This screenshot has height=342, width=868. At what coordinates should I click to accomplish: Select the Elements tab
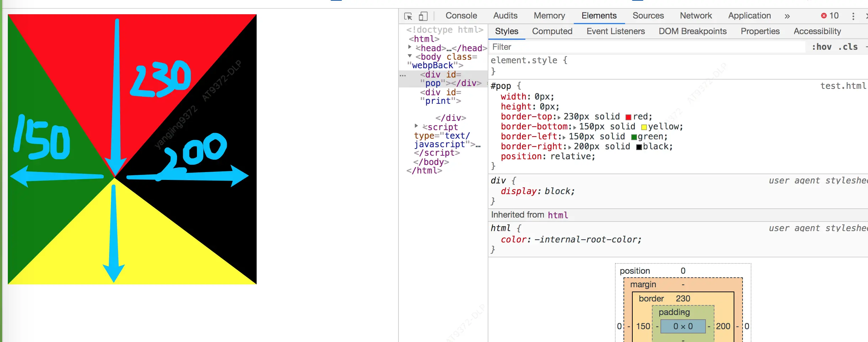[599, 16]
